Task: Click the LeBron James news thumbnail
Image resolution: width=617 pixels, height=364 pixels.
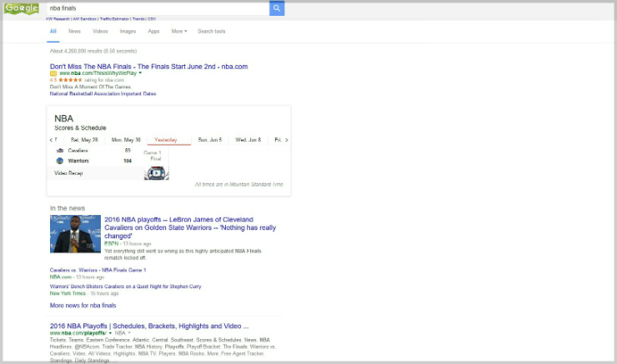Action: (x=75, y=234)
